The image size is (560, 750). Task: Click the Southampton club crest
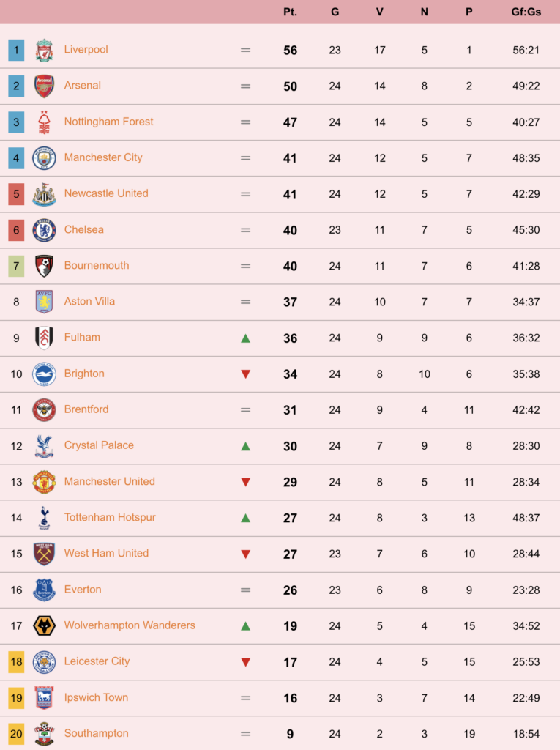point(44,734)
